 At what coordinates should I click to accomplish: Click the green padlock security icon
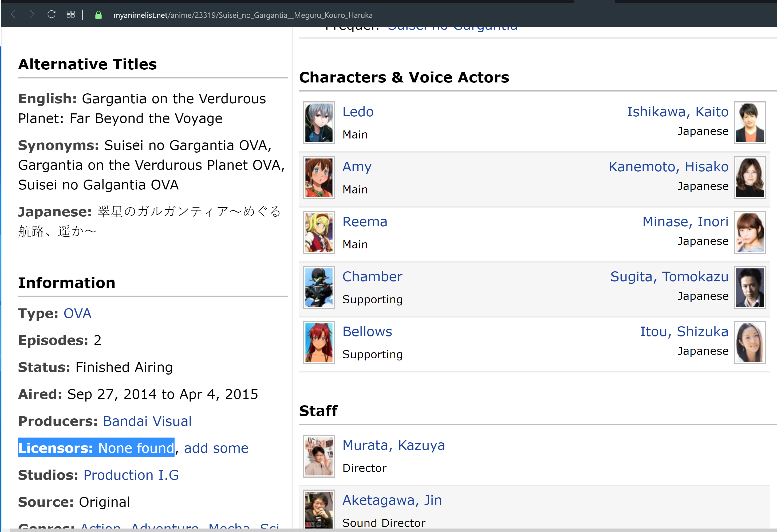(98, 15)
